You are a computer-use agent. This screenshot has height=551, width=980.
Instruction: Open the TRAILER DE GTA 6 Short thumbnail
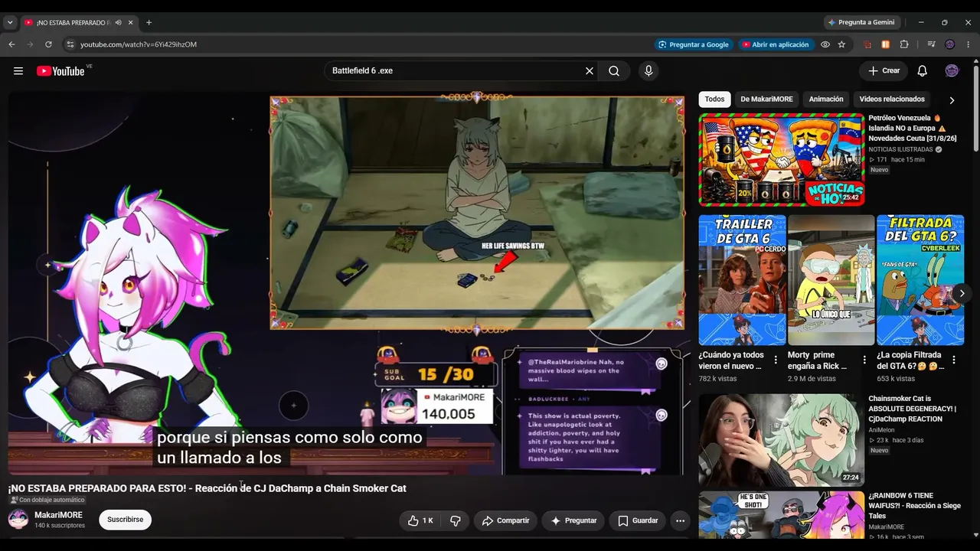742,280
